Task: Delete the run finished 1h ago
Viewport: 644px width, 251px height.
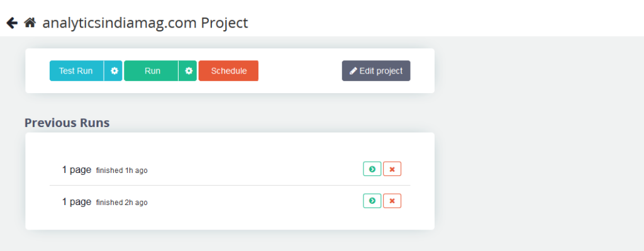Action: (392, 169)
